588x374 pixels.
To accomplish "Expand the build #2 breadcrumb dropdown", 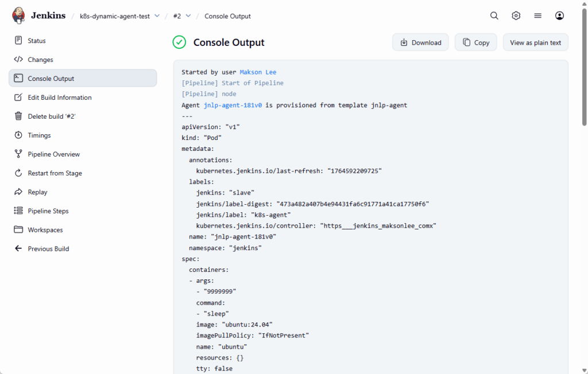I will [x=188, y=16].
